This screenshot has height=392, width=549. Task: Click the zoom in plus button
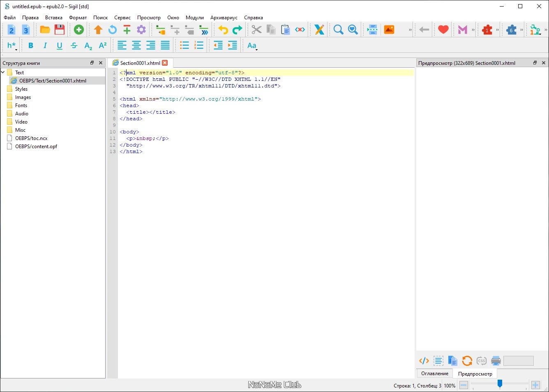coord(535,385)
